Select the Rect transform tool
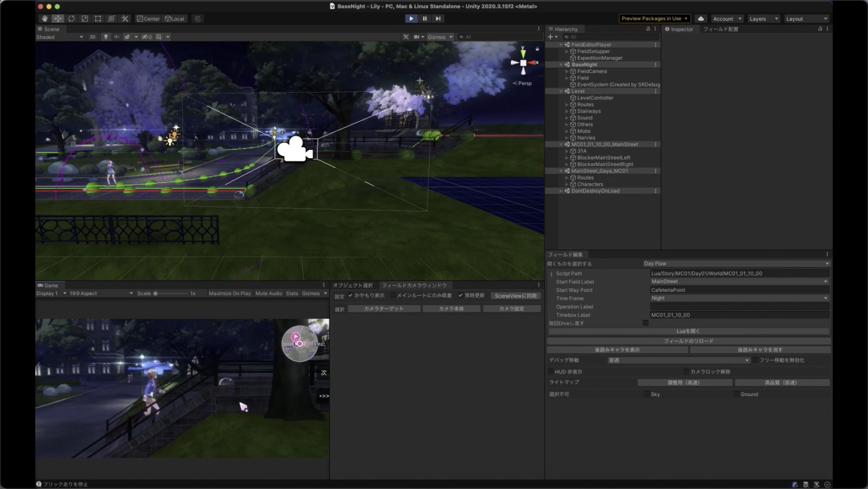This screenshot has width=868, height=489. point(98,18)
